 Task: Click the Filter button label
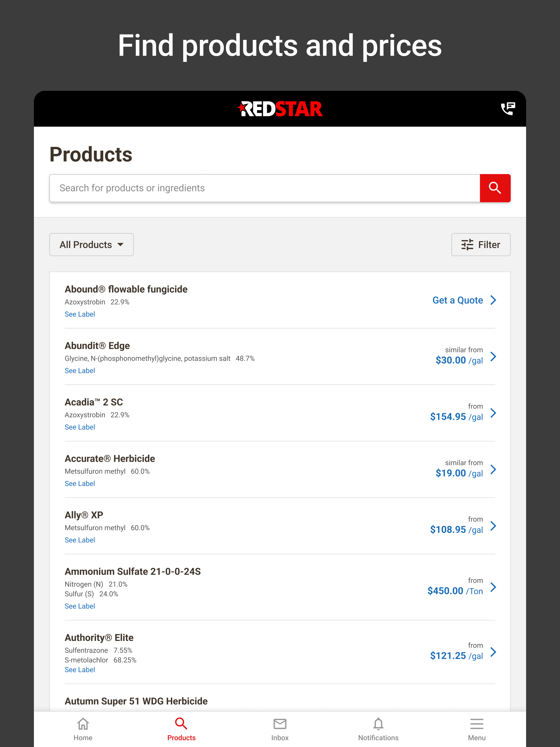[x=489, y=244]
